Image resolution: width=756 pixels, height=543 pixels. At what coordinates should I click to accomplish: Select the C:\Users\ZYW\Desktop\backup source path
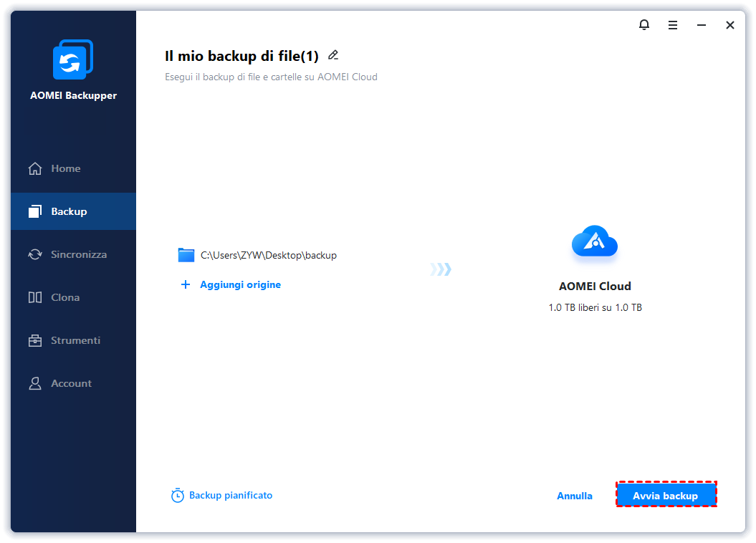coord(269,255)
